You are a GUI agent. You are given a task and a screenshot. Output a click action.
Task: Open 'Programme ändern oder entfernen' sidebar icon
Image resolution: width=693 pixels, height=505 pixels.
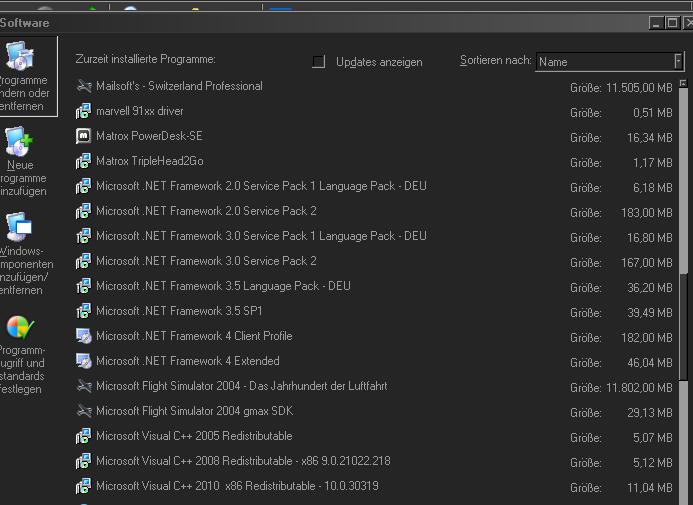pos(20,56)
